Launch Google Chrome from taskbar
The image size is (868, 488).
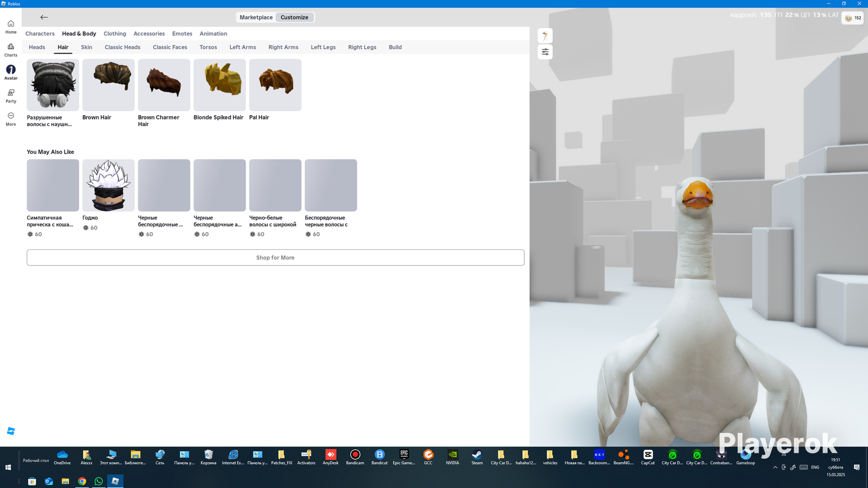82,481
